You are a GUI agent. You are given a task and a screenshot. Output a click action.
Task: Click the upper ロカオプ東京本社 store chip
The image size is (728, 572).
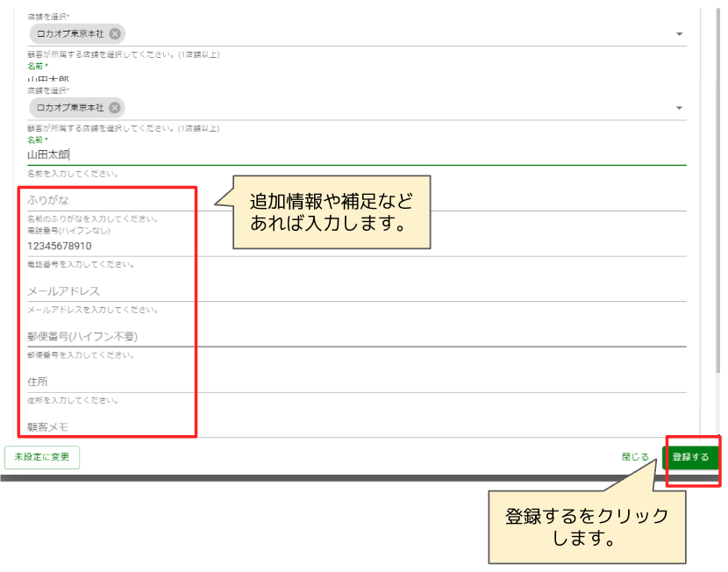click(77, 34)
